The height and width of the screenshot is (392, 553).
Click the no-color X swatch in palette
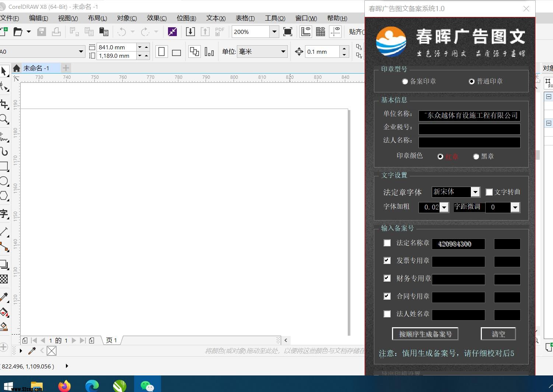(52, 351)
